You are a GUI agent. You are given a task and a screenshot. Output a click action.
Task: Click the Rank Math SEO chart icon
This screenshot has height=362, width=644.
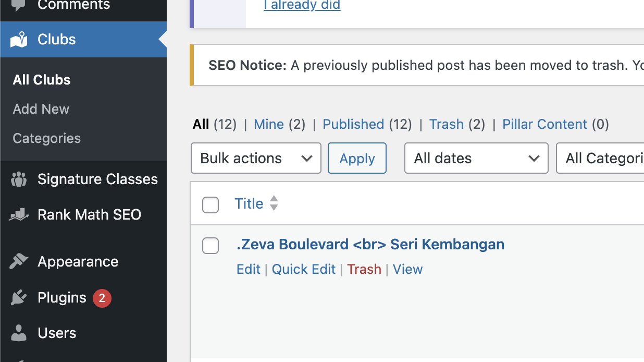tap(19, 215)
